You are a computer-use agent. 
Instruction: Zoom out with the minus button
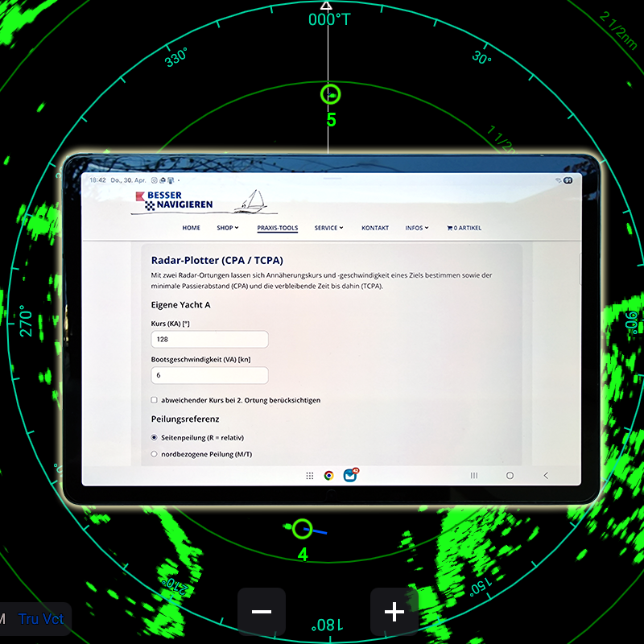[262, 612]
